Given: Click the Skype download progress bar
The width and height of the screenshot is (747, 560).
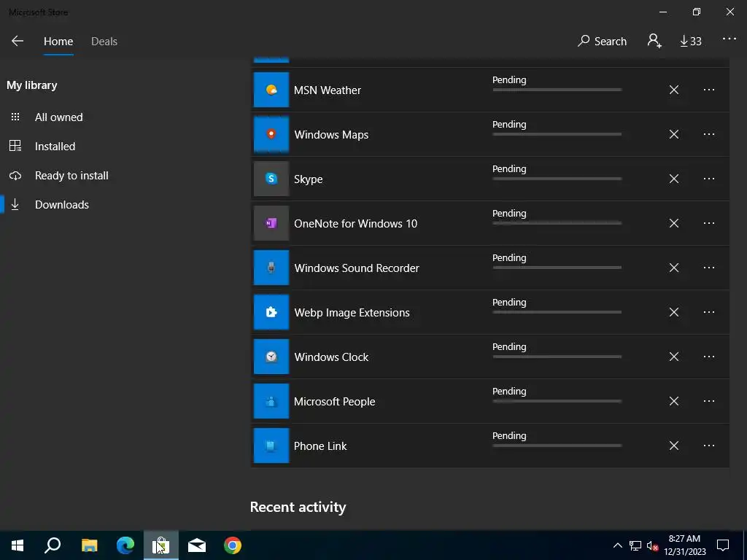Looking at the screenshot, I should 557,179.
